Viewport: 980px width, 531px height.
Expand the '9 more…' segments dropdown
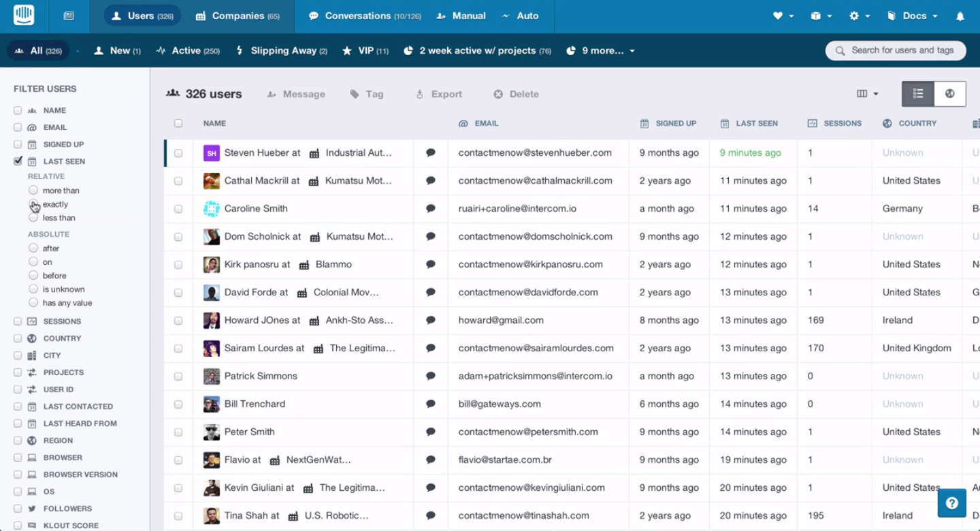[602, 50]
